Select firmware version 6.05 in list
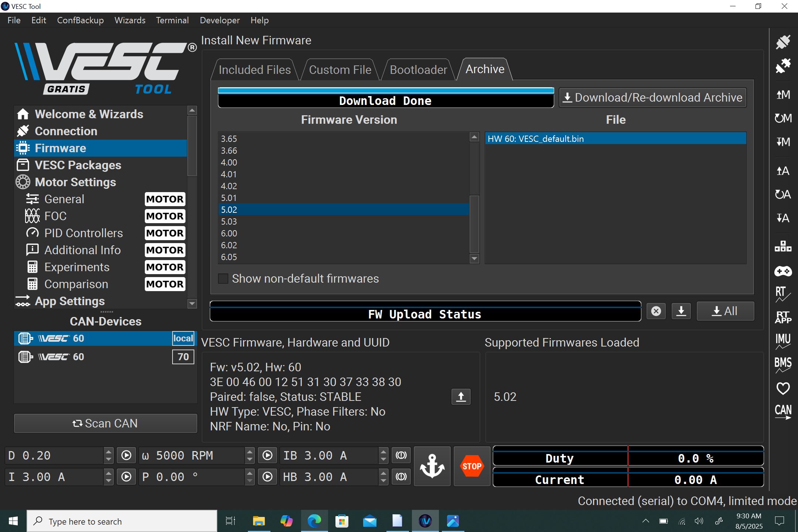 point(229,257)
